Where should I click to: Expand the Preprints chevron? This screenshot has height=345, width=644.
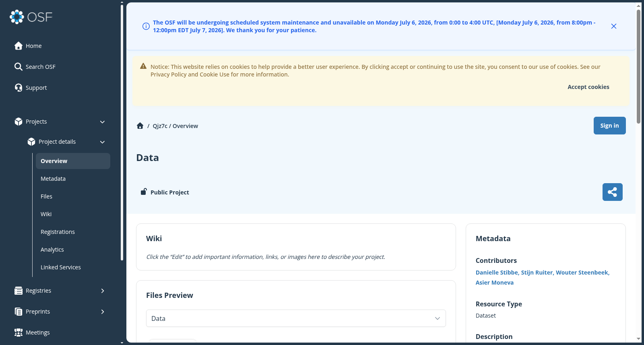pos(102,312)
